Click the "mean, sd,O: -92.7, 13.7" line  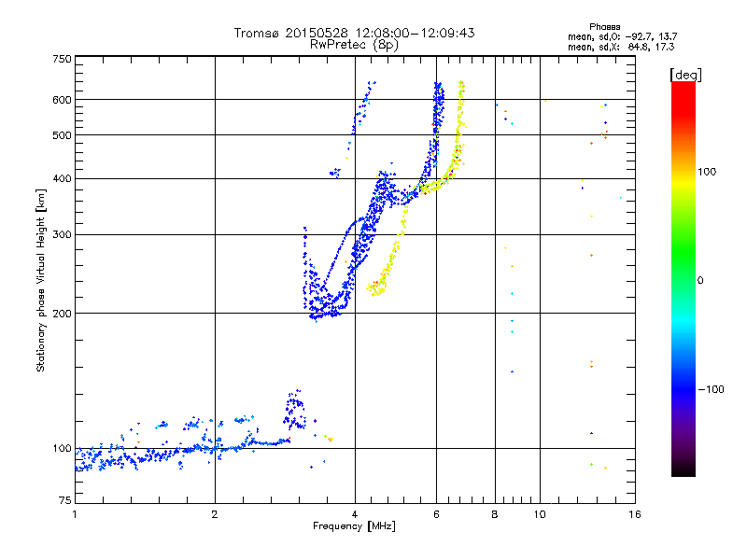pos(622,36)
